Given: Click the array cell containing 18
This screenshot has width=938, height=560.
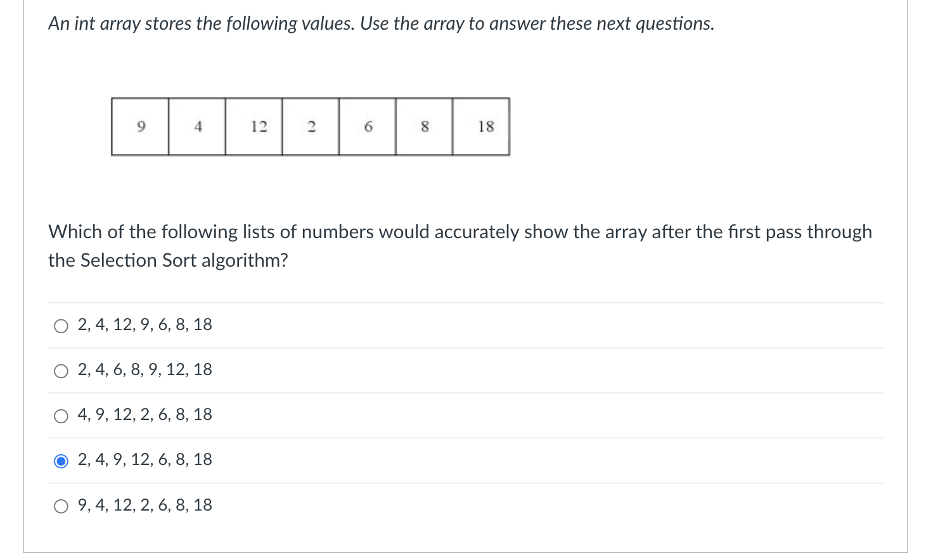Looking at the screenshot, I should (481, 127).
